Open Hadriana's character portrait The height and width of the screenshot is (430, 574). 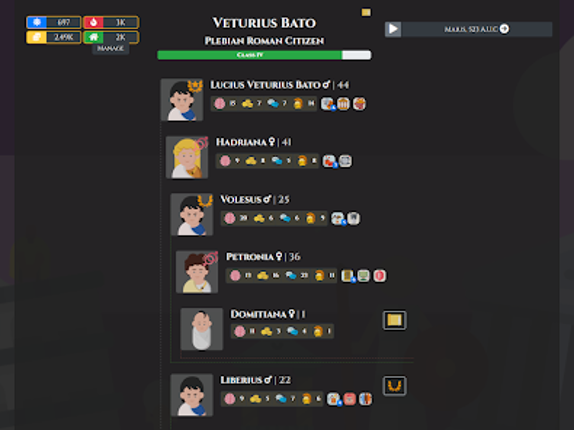pyautogui.click(x=187, y=157)
